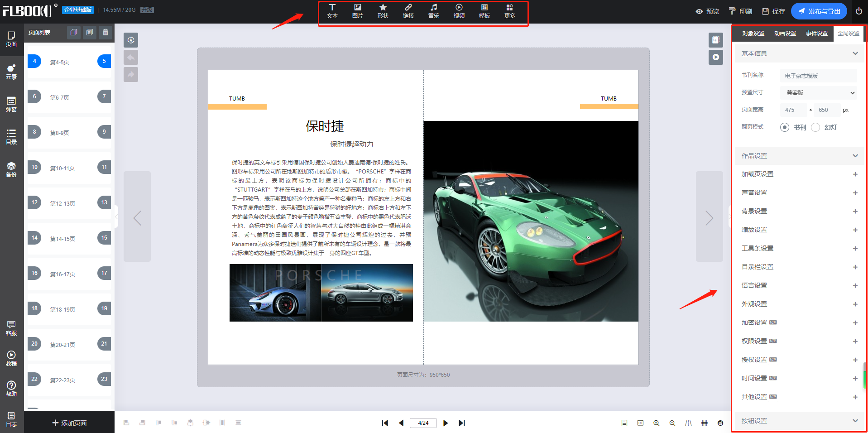Click 添加页面 add page button
The width and height of the screenshot is (868, 433).
click(x=69, y=423)
